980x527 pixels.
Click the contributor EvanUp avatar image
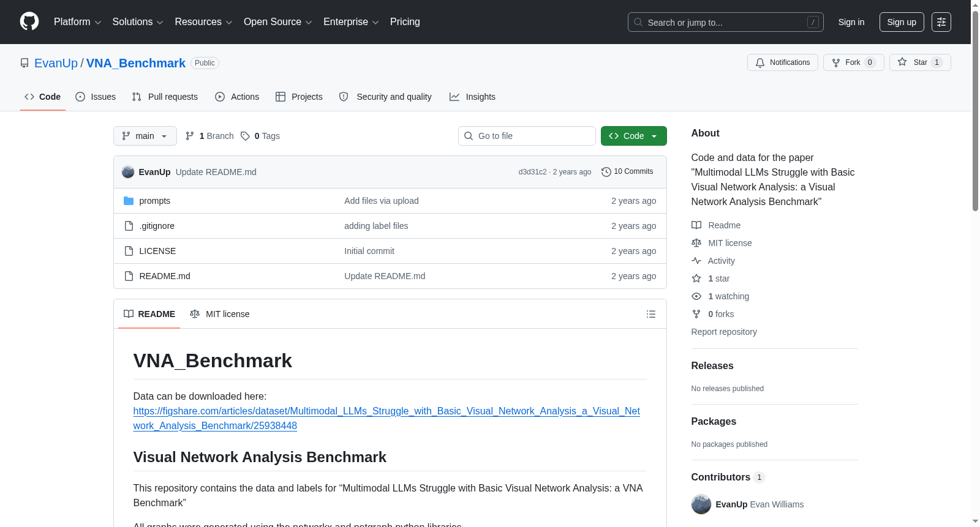pos(701,504)
